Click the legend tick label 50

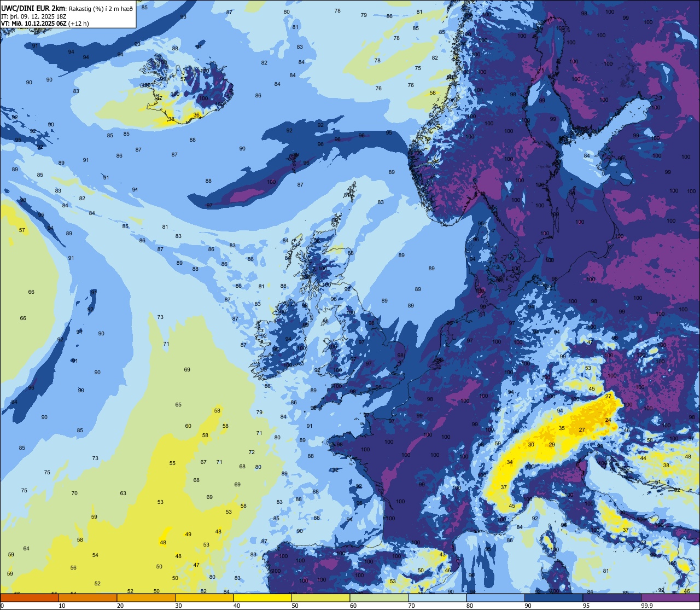[x=295, y=606]
